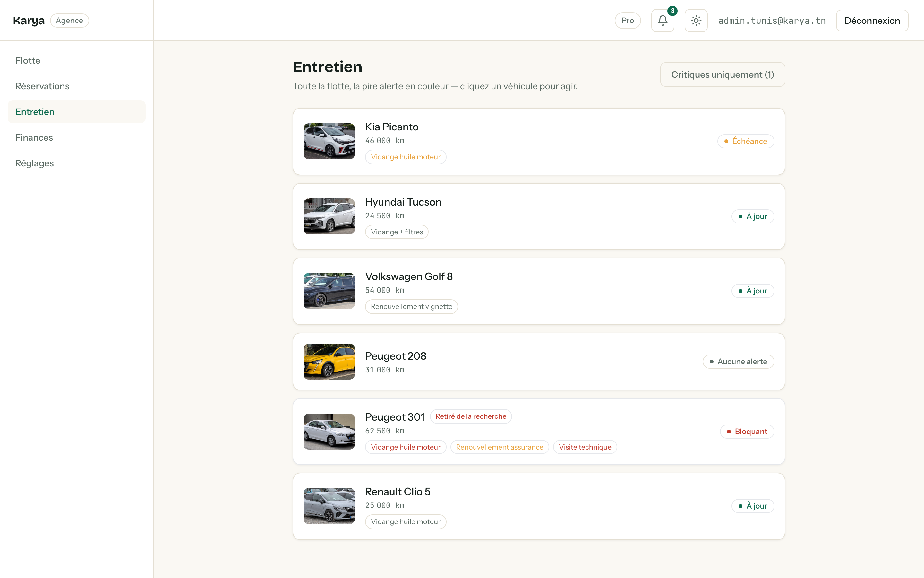The image size is (924, 578).
Task: Open Volkswagen Golf 8 vehicle name
Action: [x=408, y=276]
